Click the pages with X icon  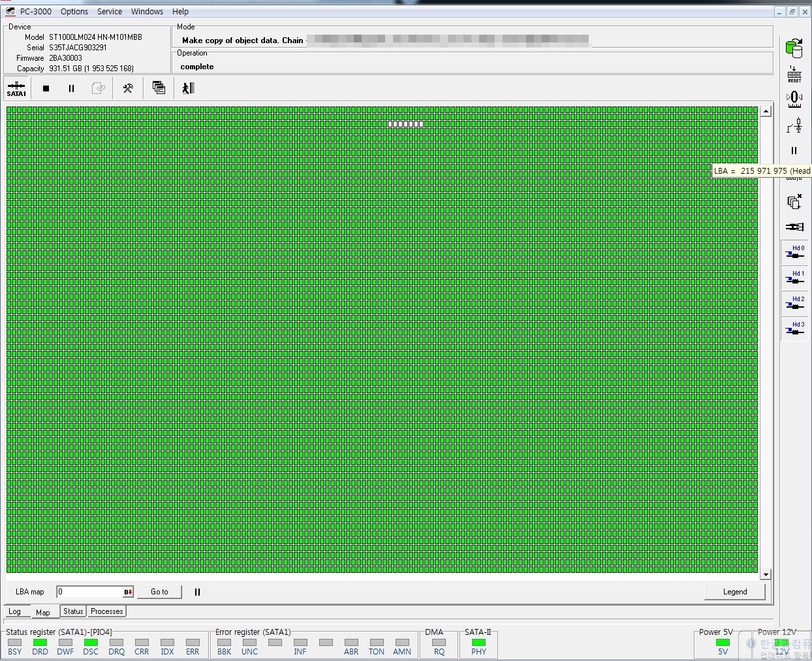coord(794,201)
